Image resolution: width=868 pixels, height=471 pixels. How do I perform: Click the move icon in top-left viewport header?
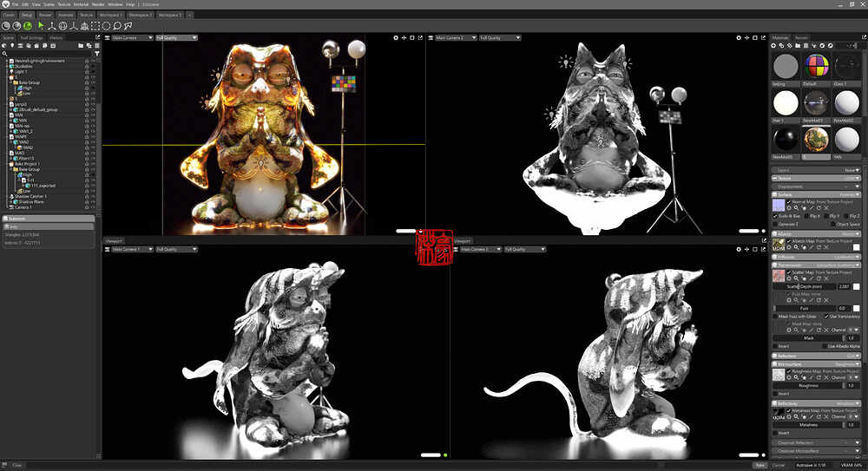pyautogui.click(x=404, y=37)
